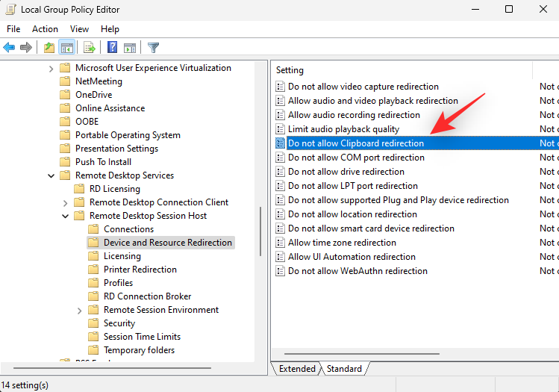
Task: Select Do not allow location redirection
Action: 352,214
